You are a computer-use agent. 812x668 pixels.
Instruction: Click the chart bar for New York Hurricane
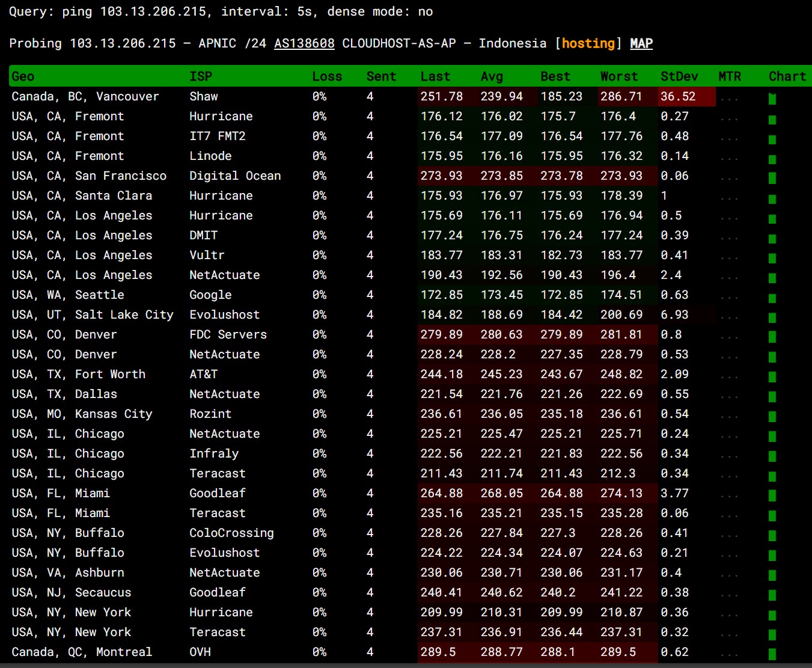772,615
